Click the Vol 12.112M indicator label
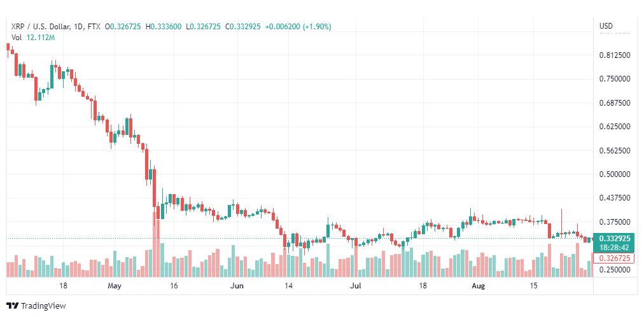The image size is (644, 317). pos(33,38)
